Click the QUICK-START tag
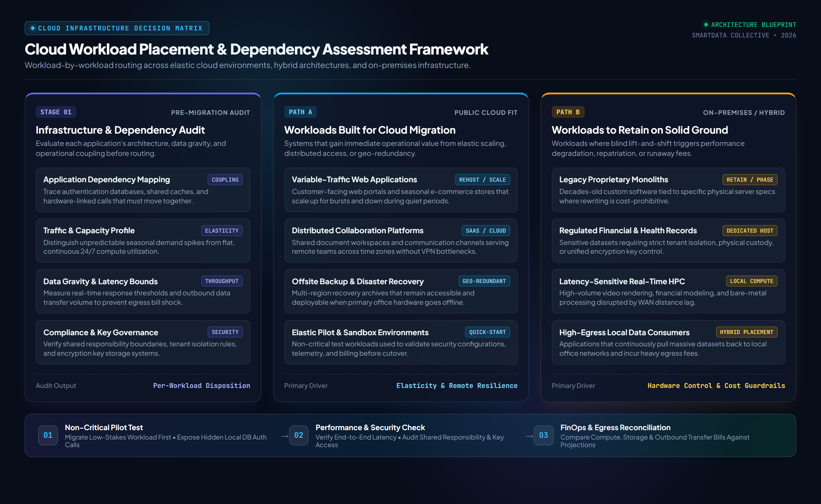Screen dimensions: 821x504 click(x=487, y=332)
